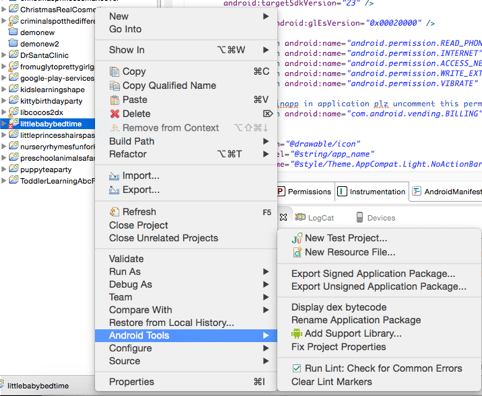Open the LogCat view tab

click(x=314, y=218)
